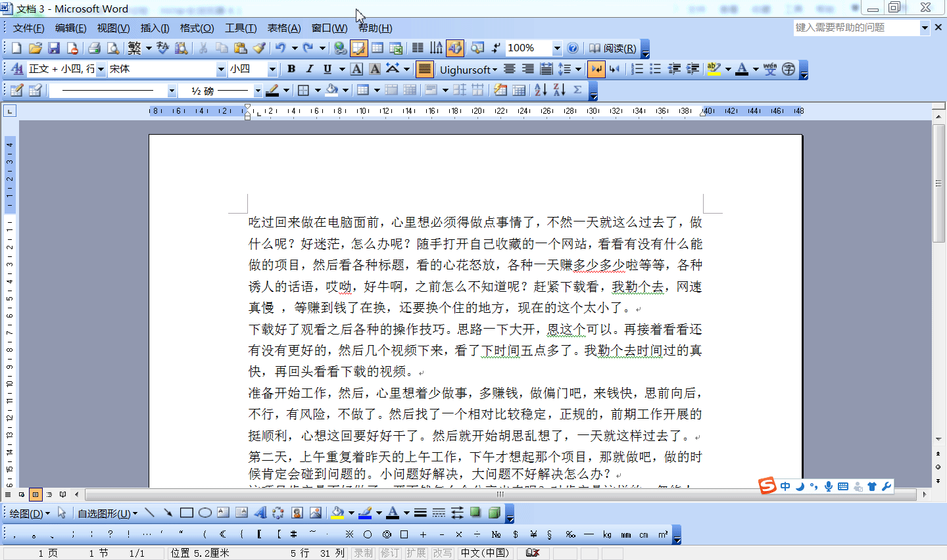This screenshot has height=560, width=947.
Task: Insert AutoSum sigma in table
Action: click(x=577, y=90)
